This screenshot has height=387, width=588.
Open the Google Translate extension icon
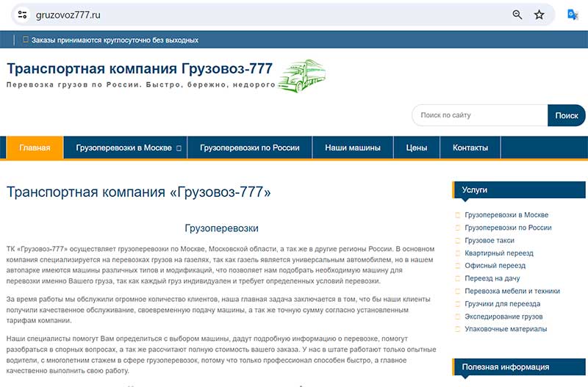coord(573,15)
